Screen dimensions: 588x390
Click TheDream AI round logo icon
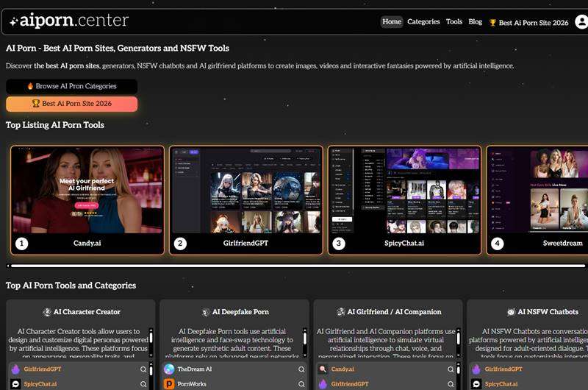coord(169,369)
